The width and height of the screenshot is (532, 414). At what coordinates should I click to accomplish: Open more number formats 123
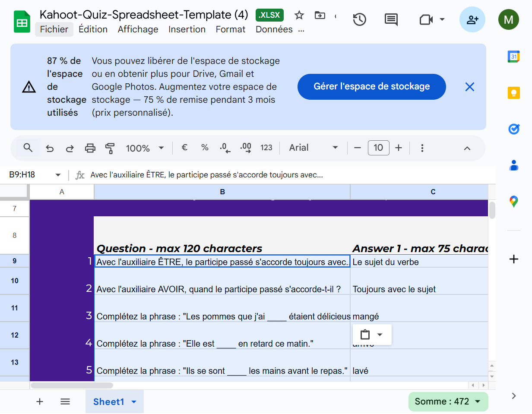click(x=266, y=148)
